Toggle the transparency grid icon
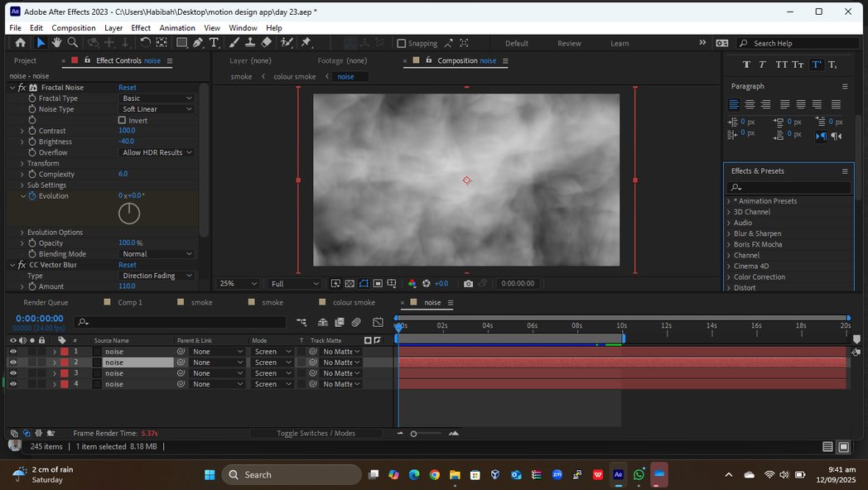The height and width of the screenshot is (490, 868). click(350, 283)
